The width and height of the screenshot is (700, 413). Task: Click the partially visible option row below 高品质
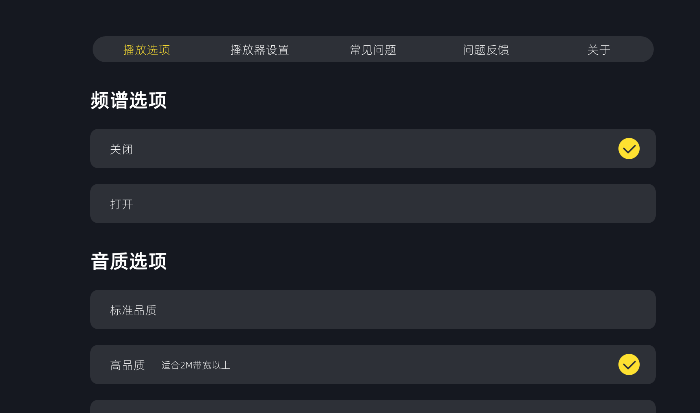373,407
